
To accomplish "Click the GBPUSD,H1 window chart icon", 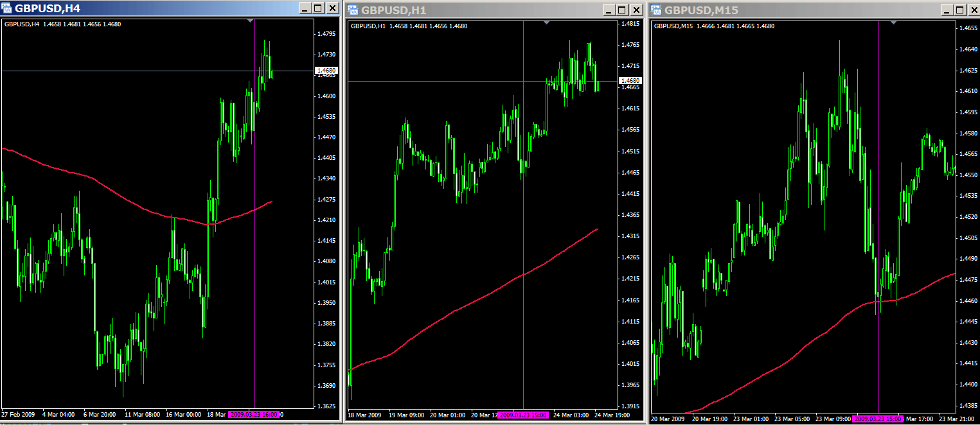I will coord(353,10).
